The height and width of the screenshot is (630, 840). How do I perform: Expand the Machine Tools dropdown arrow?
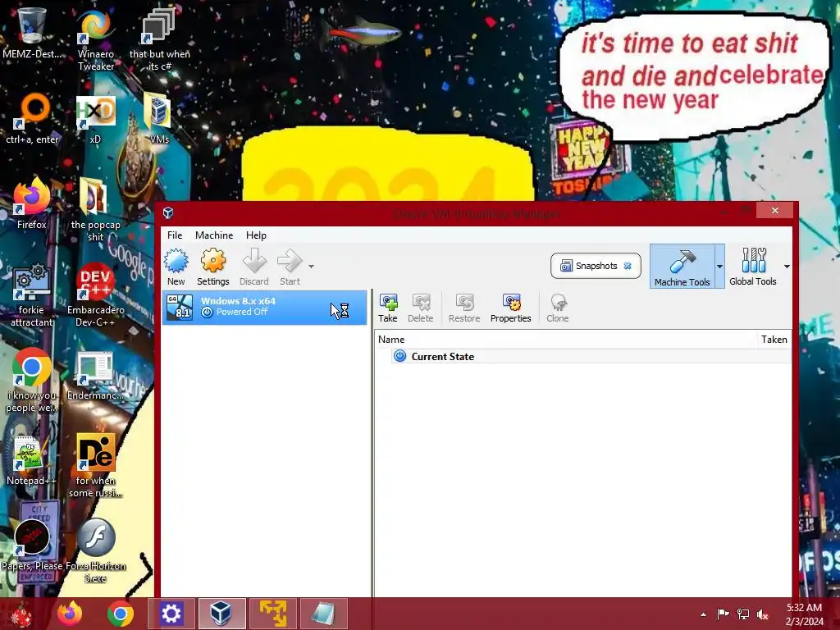tap(719, 267)
